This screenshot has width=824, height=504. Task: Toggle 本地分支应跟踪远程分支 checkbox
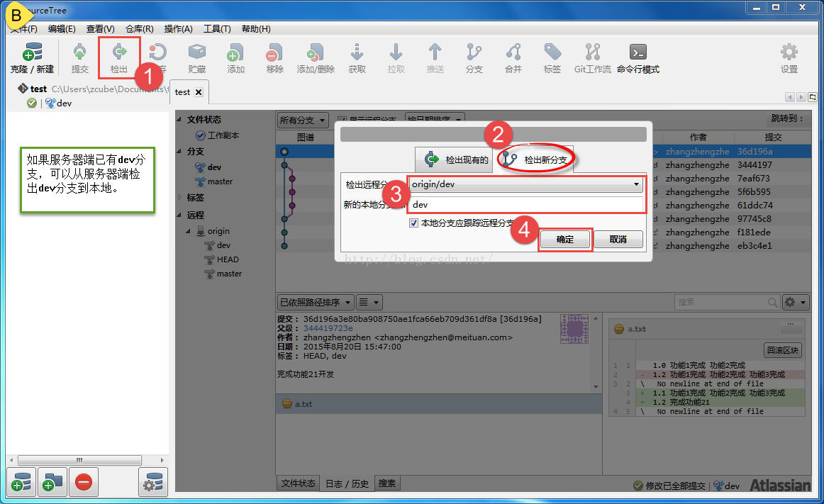tap(413, 223)
